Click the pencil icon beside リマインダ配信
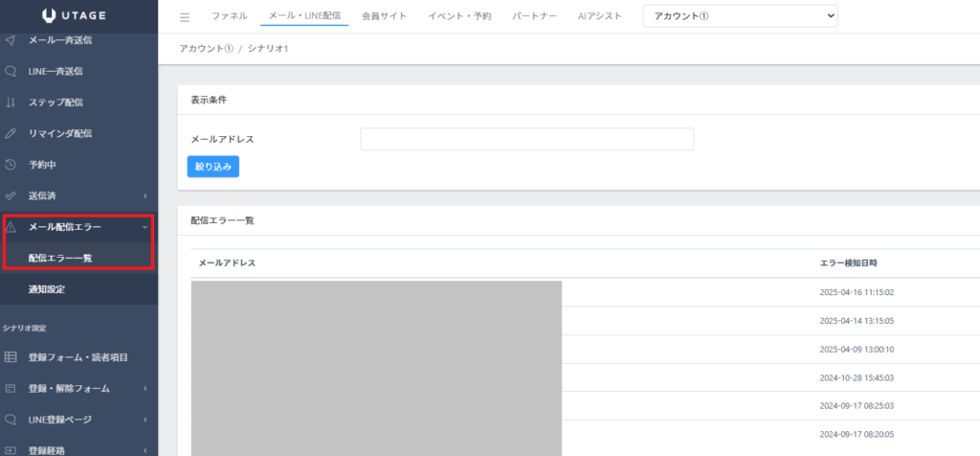This screenshot has width=980, height=456. point(10,133)
